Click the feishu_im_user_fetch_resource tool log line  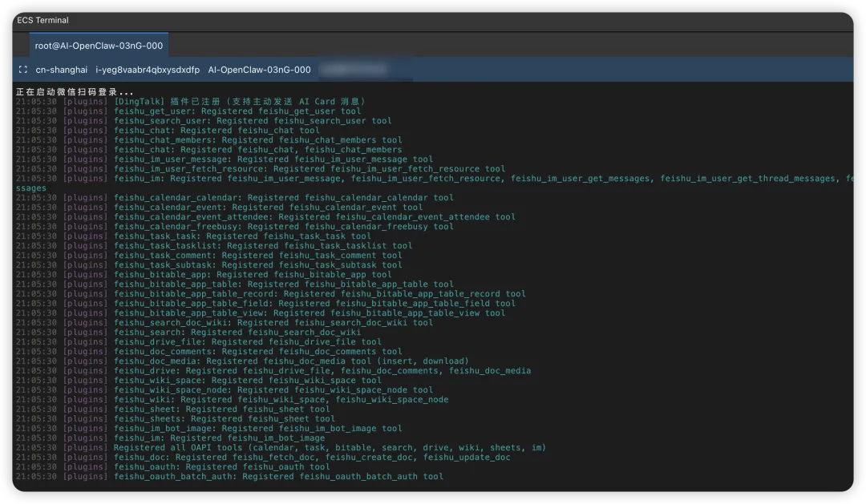point(260,169)
